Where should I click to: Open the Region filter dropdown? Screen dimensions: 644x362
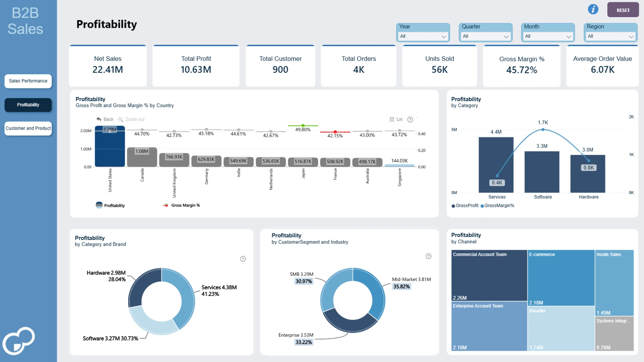click(x=610, y=36)
